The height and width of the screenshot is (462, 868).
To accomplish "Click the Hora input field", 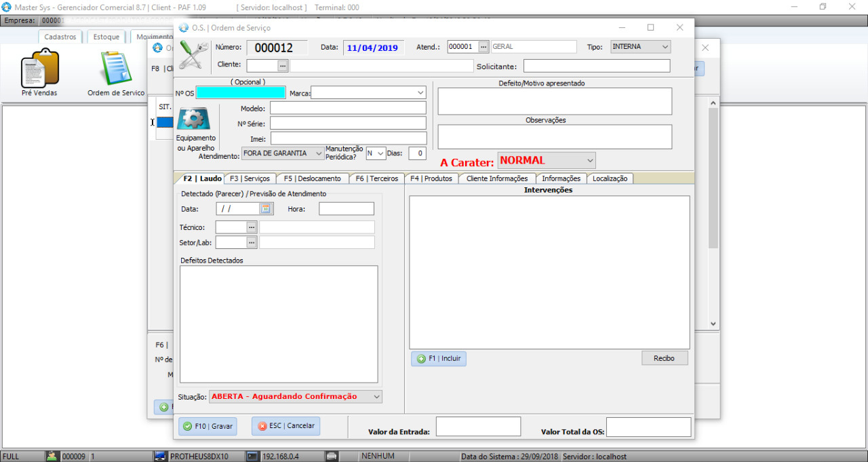I will [347, 209].
